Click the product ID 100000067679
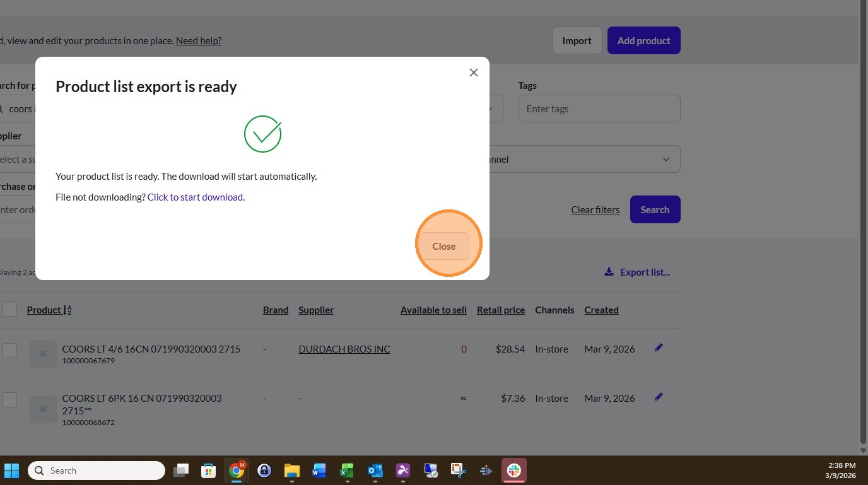This screenshot has width=868, height=485. point(88,361)
